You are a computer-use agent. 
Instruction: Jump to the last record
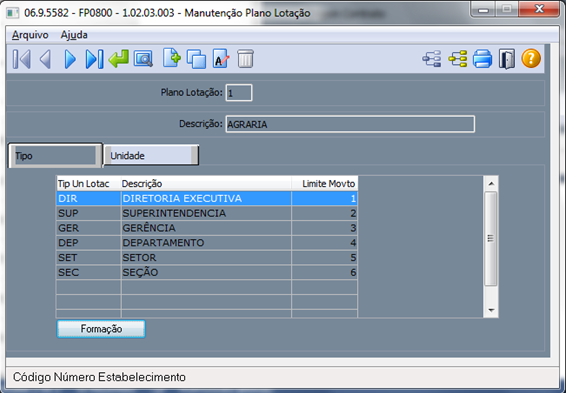click(x=94, y=59)
